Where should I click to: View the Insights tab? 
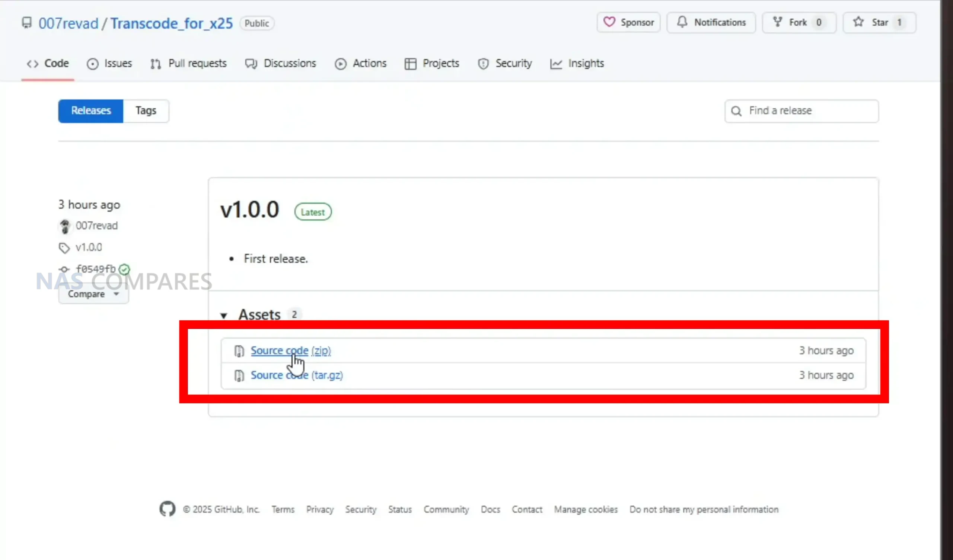coord(577,64)
